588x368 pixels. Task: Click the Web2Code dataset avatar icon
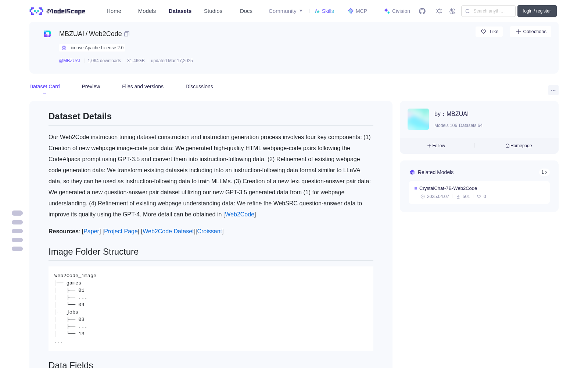pos(47,34)
